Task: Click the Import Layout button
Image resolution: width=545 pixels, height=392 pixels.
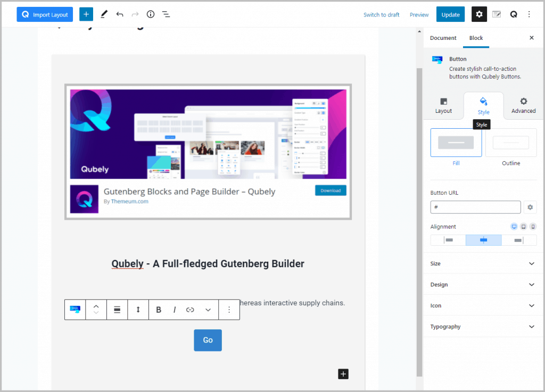Action: 45,14
